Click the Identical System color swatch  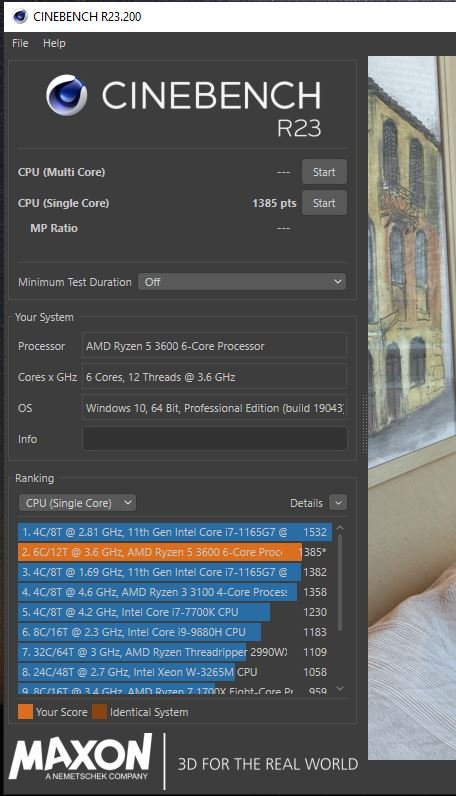pyautogui.click(x=100, y=712)
